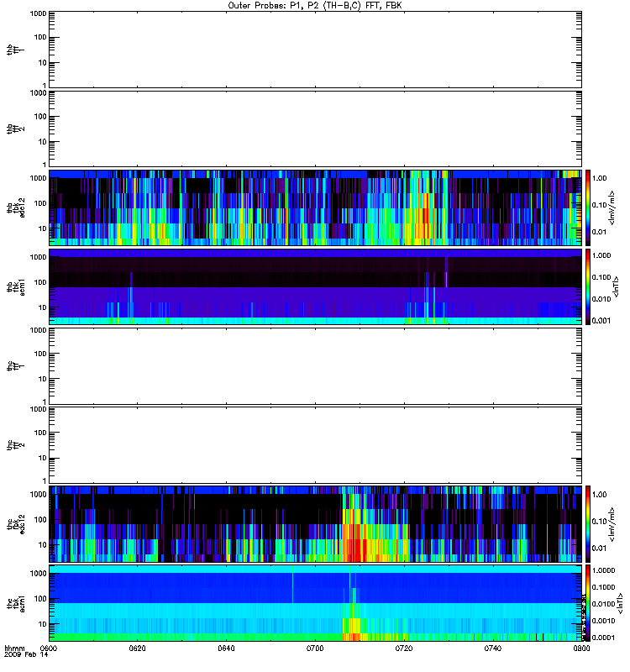Click the 'thb fbk scm1' axis label
This screenshot has height=672, width=630.
[x=15, y=286]
